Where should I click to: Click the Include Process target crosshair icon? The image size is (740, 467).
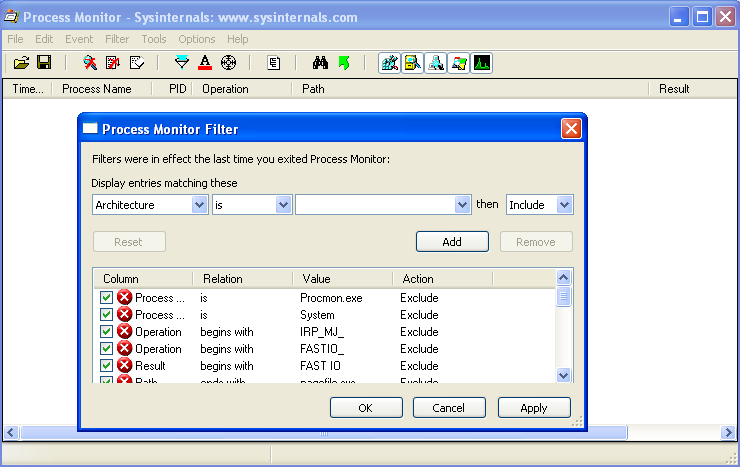click(228, 63)
